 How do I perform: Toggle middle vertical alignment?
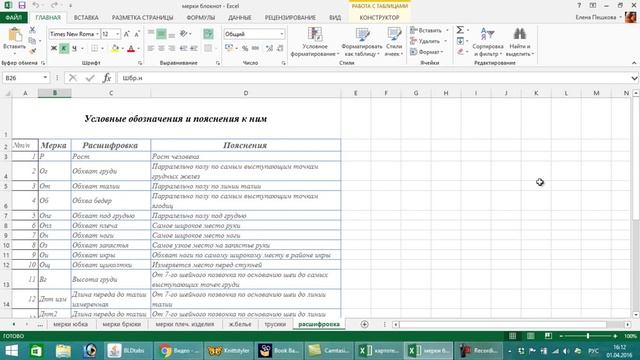point(161,34)
